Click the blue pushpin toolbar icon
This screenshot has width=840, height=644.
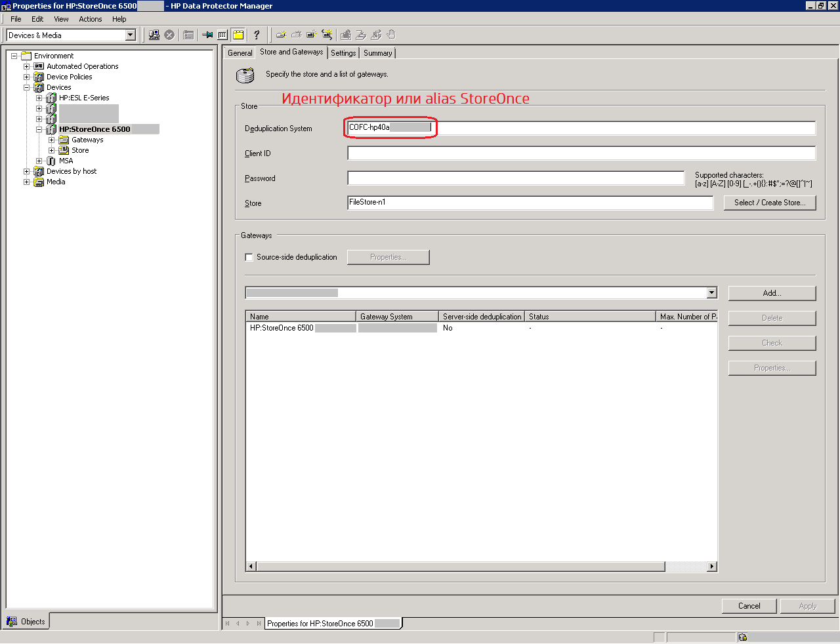coord(207,35)
